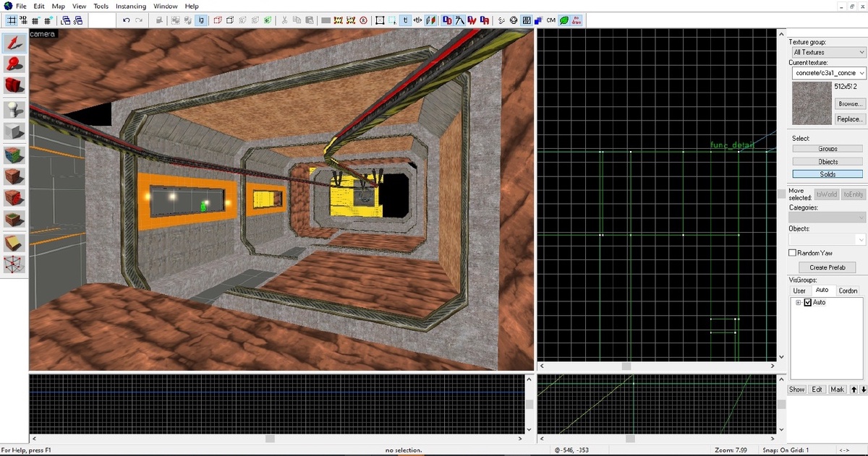868x456 pixels.
Task: Uncheck the Auto visgroup checkbox
Action: click(x=808, y=302)
